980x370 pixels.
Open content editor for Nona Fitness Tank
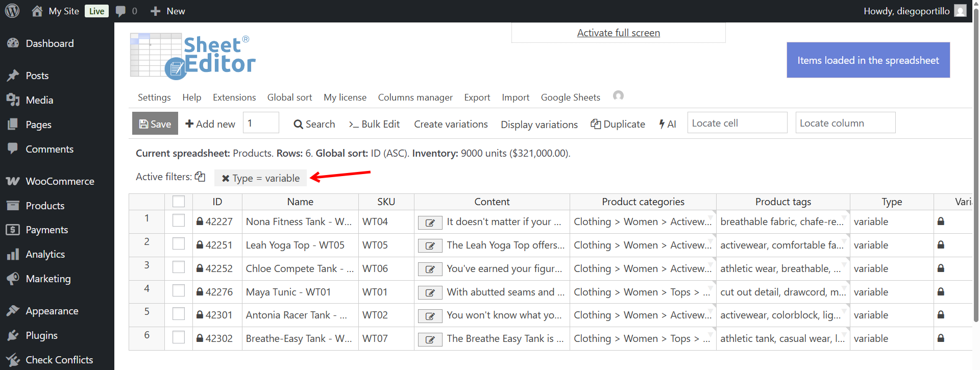430,223
